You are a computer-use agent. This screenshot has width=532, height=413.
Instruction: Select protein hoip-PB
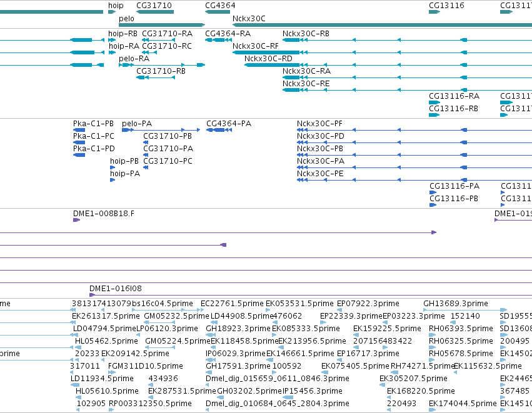click(124, 161)
